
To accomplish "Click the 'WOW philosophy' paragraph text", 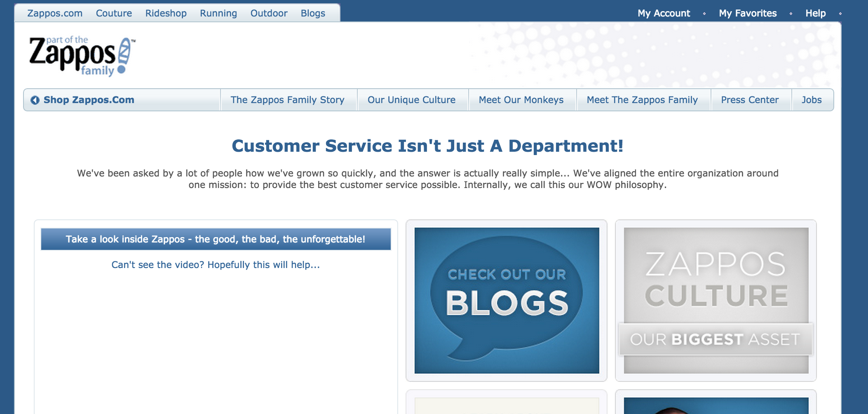I will (x=428, y=179).
